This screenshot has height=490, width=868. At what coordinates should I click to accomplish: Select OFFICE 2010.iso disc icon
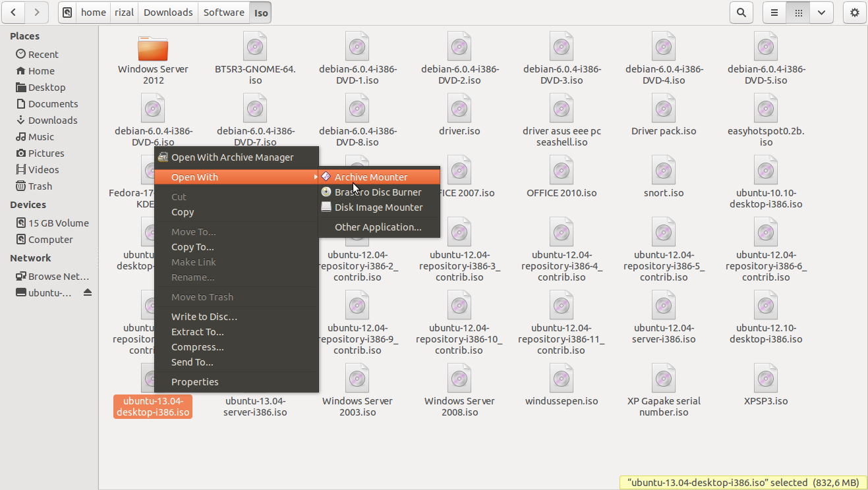pos(562,170)
